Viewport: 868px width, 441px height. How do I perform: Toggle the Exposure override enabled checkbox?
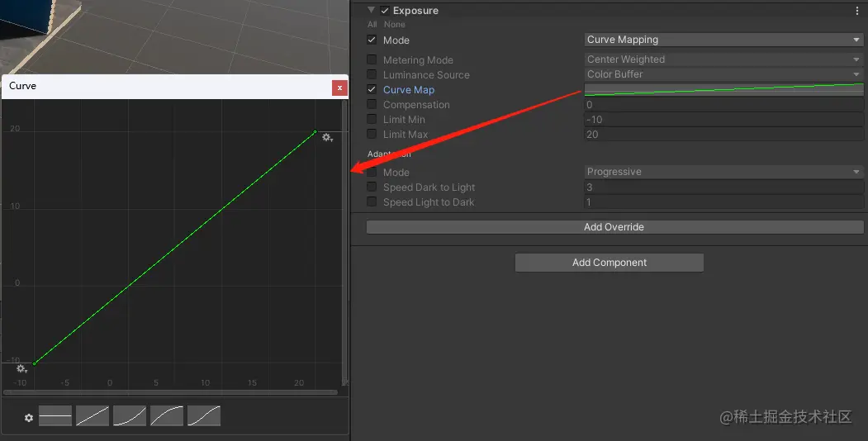(385, 11)
